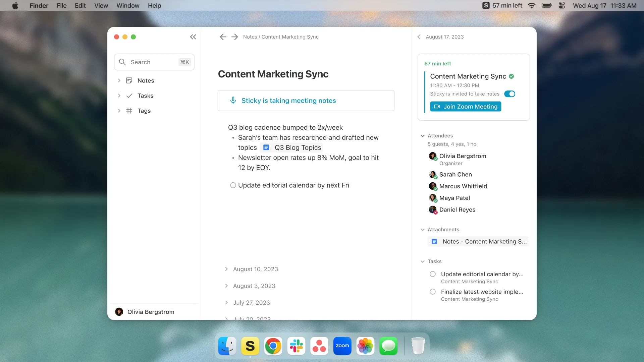Collapse the Attendees section
The height and width of the screenshot is (362, 644).
(423, 136)
